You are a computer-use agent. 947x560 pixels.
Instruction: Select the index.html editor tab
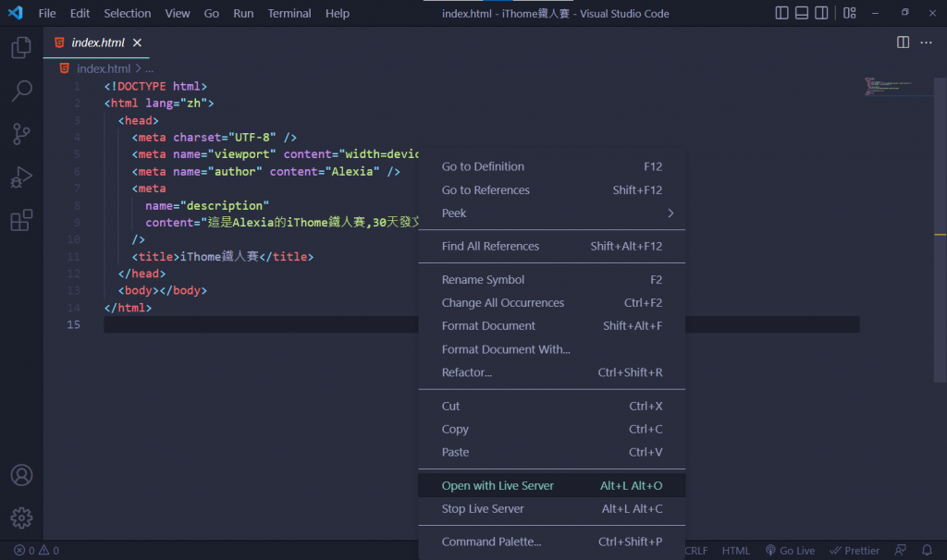click(96, 43)
